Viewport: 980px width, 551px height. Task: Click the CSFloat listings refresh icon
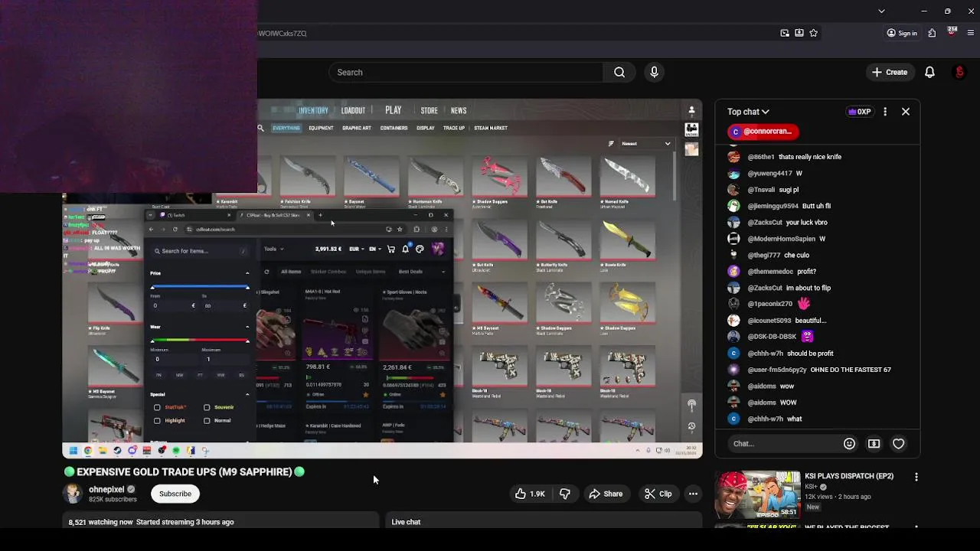(266, 272)
